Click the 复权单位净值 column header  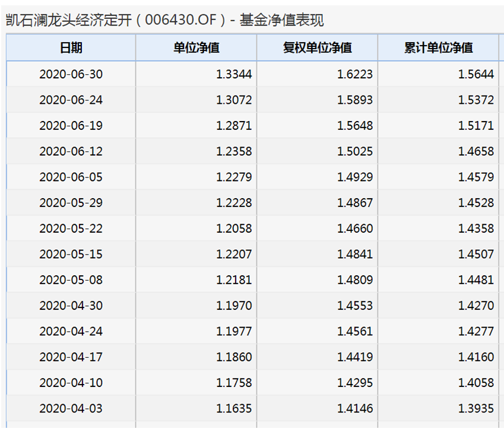[x=317, y=48]
